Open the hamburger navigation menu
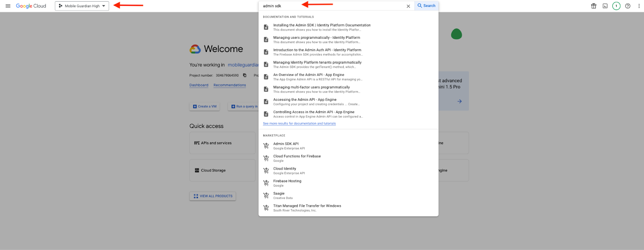644x250 pixels. tap(8, 6)
